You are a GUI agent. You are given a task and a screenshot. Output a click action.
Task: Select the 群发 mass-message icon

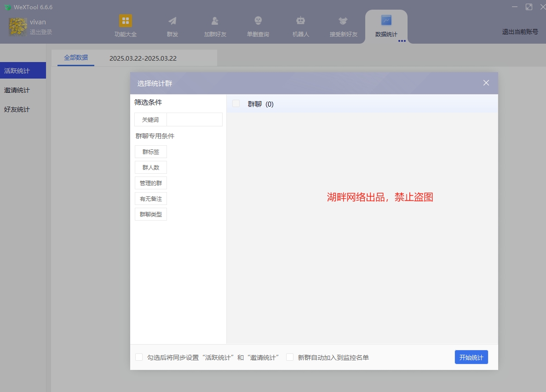(x=172, y=25)
